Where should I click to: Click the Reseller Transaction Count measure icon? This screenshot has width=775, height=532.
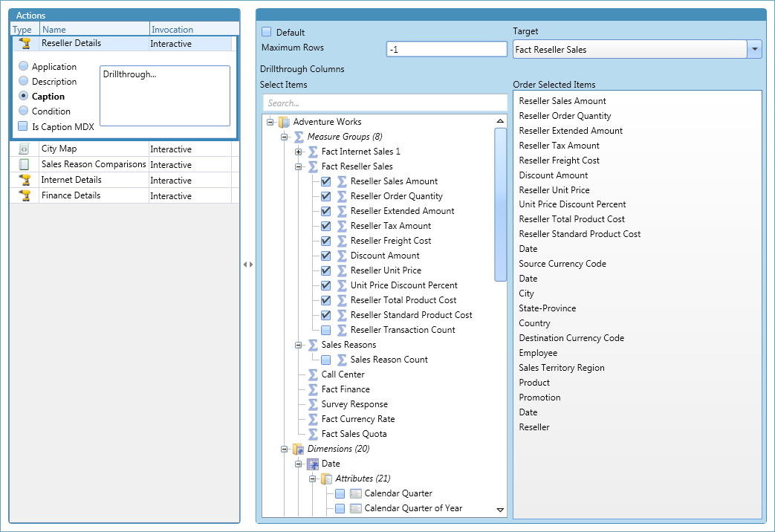tap(342, 330)
